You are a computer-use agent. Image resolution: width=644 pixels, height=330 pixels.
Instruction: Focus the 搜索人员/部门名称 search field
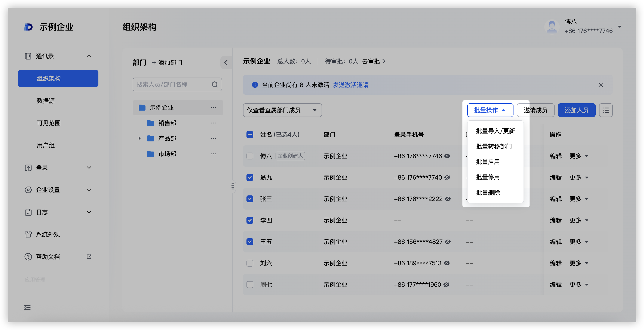(x=172, y=85)
